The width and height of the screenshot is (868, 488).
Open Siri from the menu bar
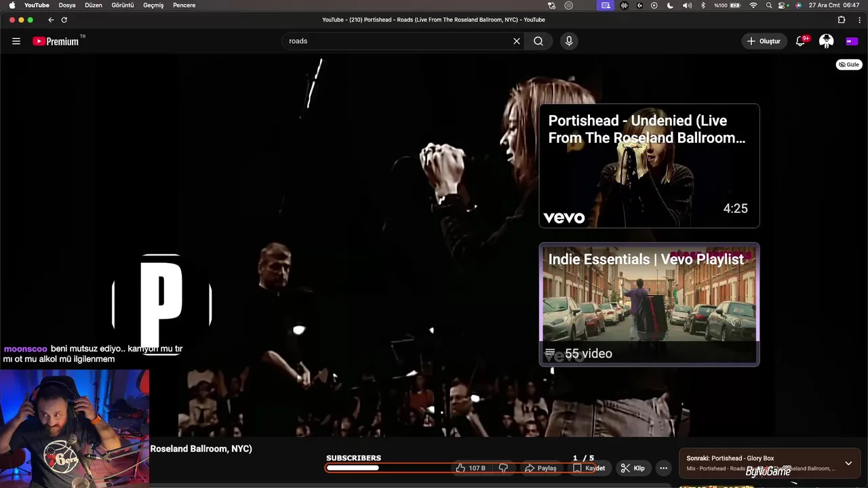coord(798,5)
